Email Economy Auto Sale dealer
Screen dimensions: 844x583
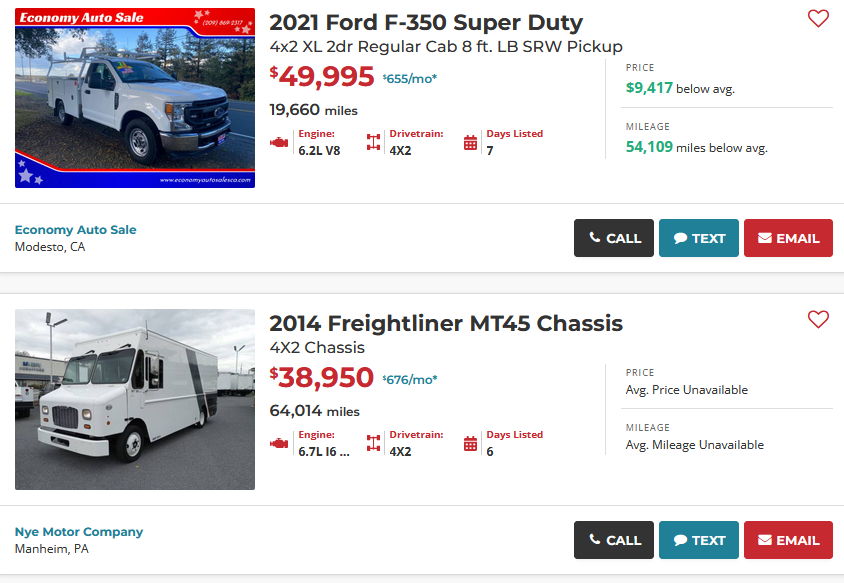[788, 238]
